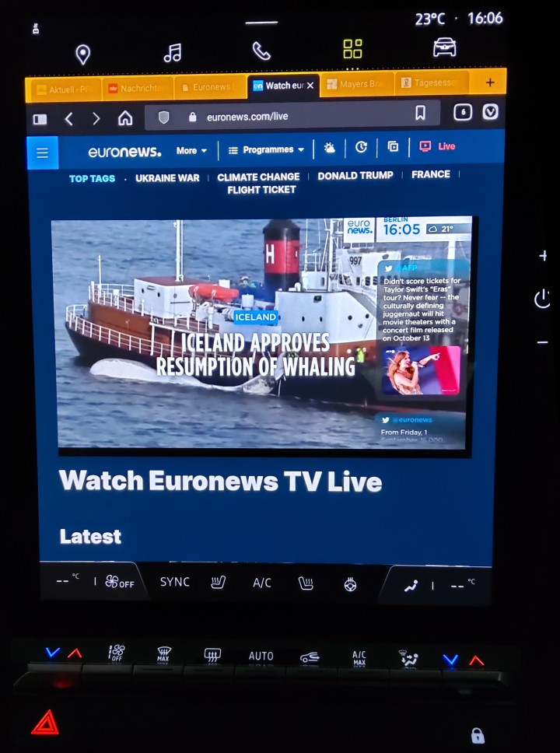The width and height of the screenshot is (560, 753).
Task: Expand the More dropdown in Euronews header
Action: point(191,150)
